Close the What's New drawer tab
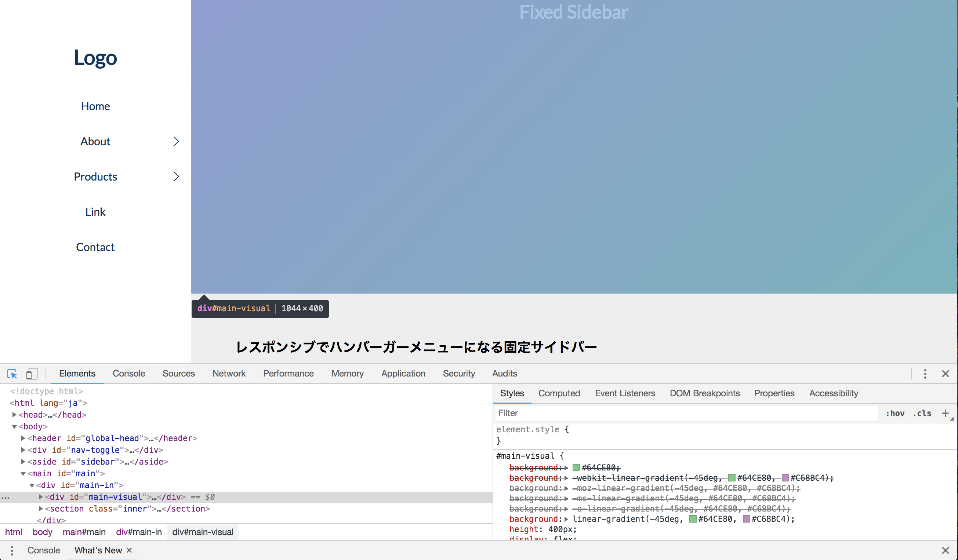 point(129,550)
